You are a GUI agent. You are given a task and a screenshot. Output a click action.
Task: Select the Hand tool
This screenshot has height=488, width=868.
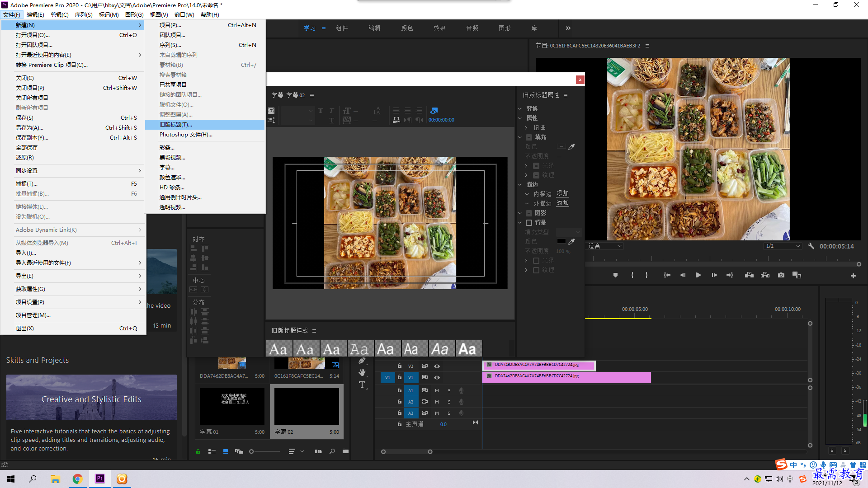362,372
